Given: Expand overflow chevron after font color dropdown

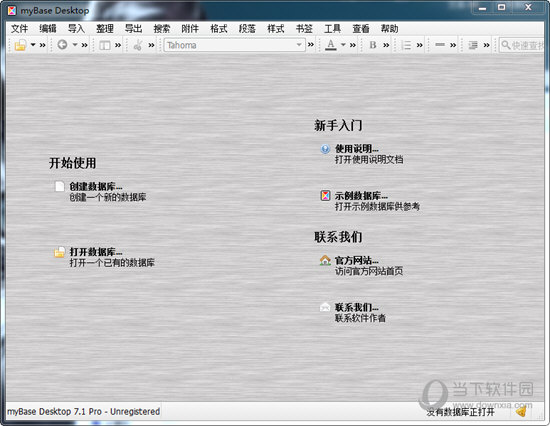Looking at the screenshot, I should coord(353,45).
